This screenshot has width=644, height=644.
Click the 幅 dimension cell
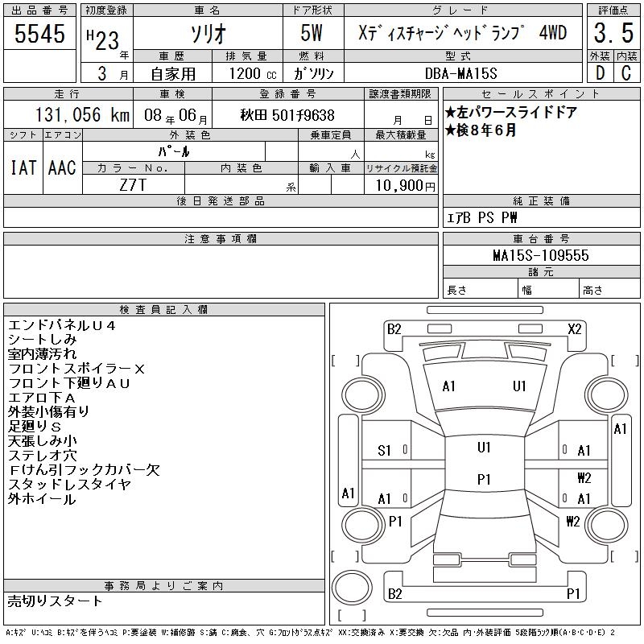548,289
